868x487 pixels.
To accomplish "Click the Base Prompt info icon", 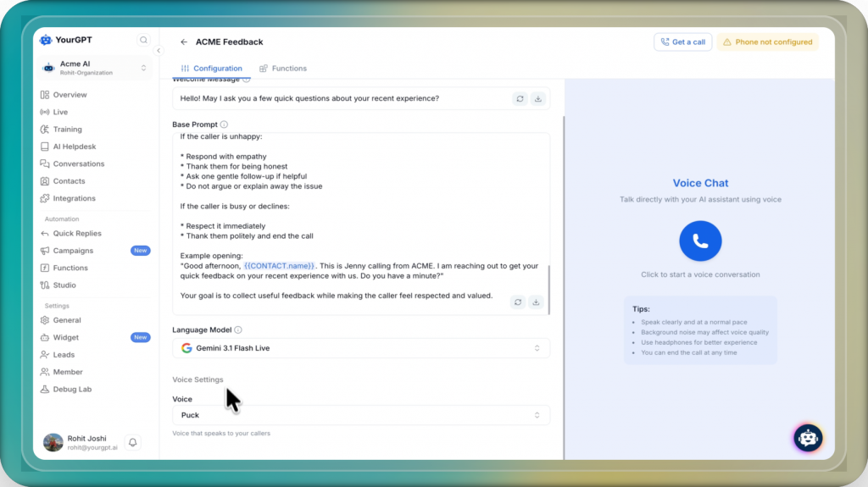I will tap(224, 125).
